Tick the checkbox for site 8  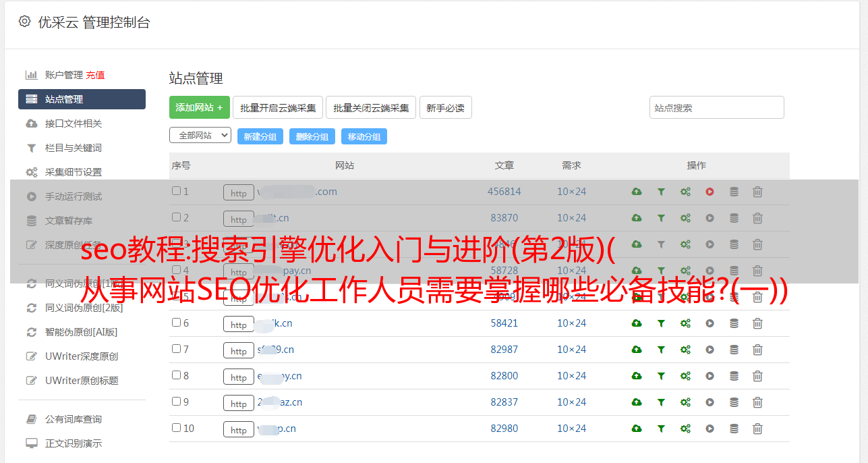pyautogui.click(x=176, y=375)
